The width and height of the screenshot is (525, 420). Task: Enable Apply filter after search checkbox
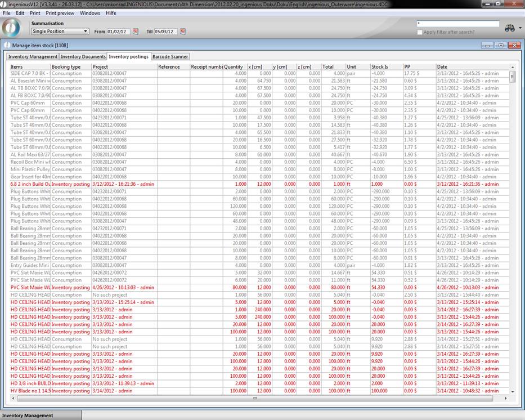[x=420, y=32]
